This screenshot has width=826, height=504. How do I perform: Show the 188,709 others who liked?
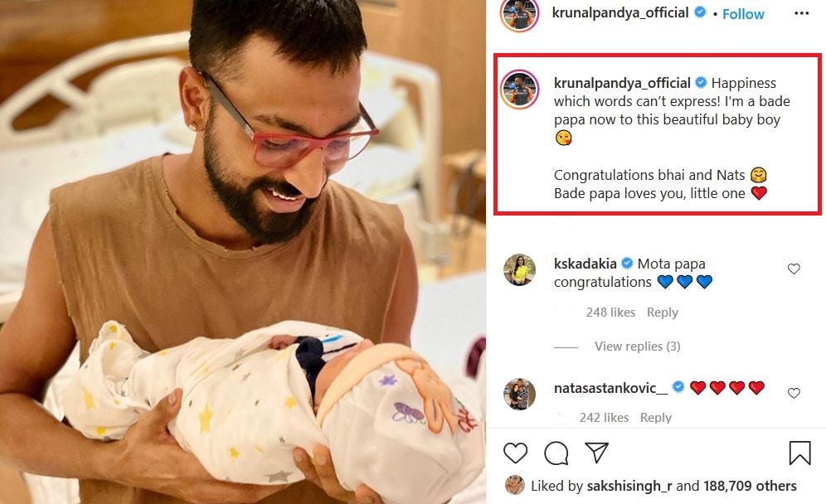[x=750, y=486]
